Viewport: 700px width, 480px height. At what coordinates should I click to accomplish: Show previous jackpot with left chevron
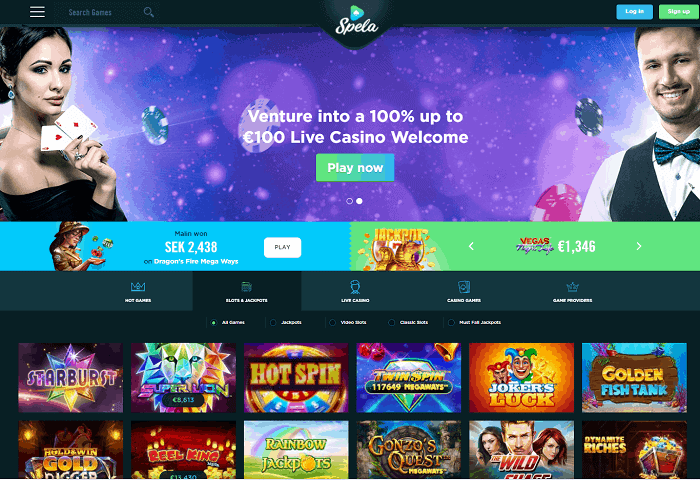click(471, 246)
